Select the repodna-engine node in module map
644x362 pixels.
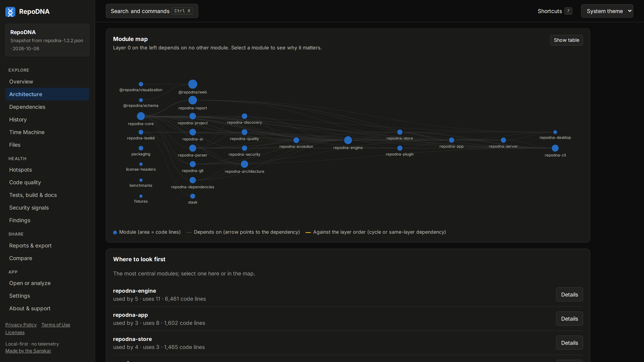(348, 140)
